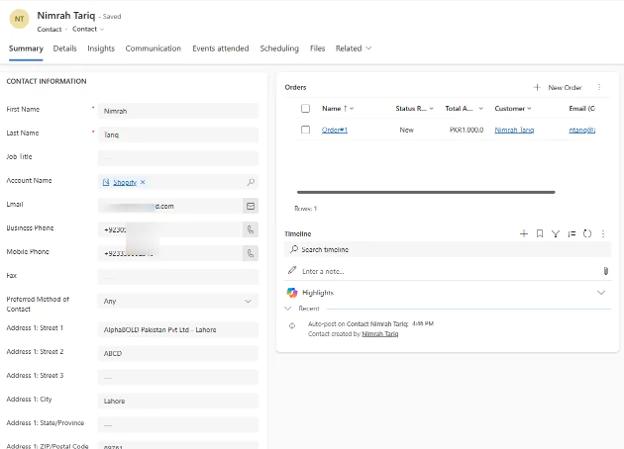Click the Address 1: Street 2 field

[x=178, y=353]
